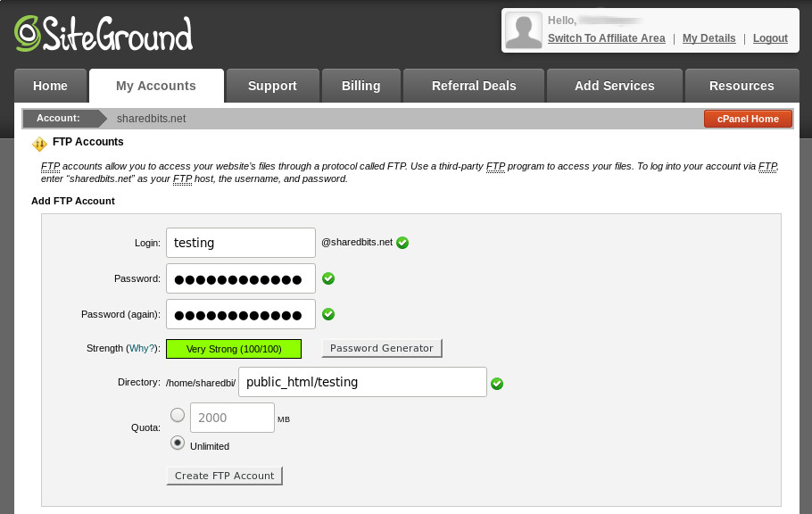Open the Password Generator

[x=382, y=348]
